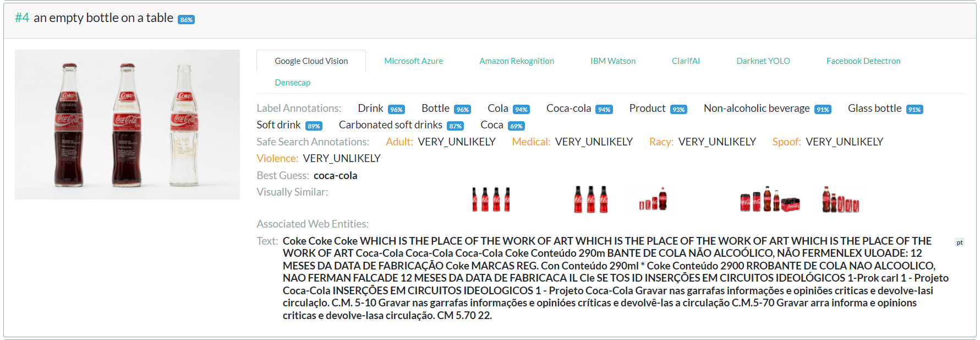Click the 'Violence:' safe search label
Viewport: 980px width, 340px height.
coord(277,159)
